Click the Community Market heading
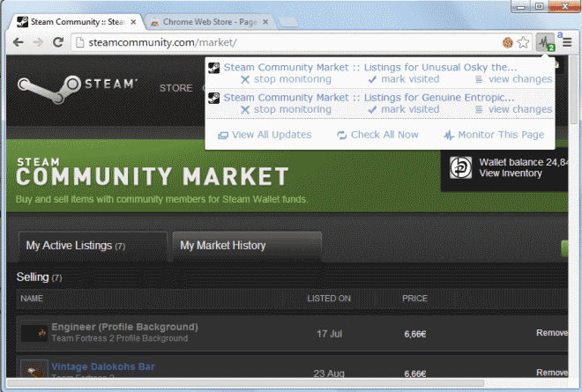This screenshot has height=392, width=582. pos(153,176)
